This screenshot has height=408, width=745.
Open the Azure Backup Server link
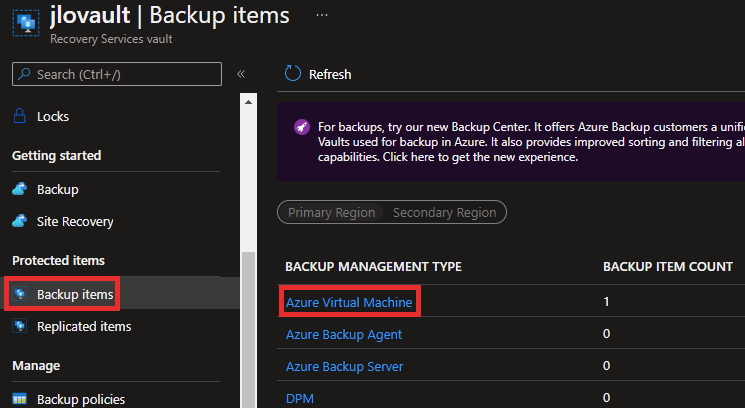[x=344, y=366]
